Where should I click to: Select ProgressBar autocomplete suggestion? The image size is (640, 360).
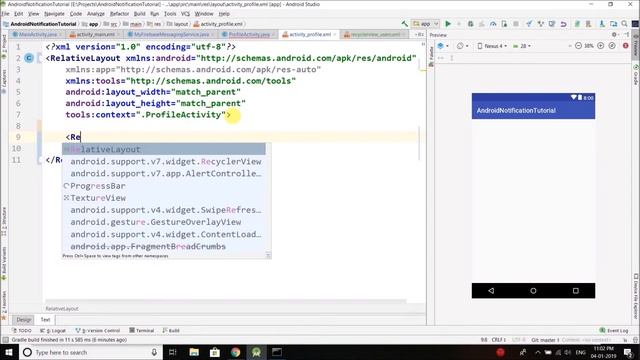(164, 186)
